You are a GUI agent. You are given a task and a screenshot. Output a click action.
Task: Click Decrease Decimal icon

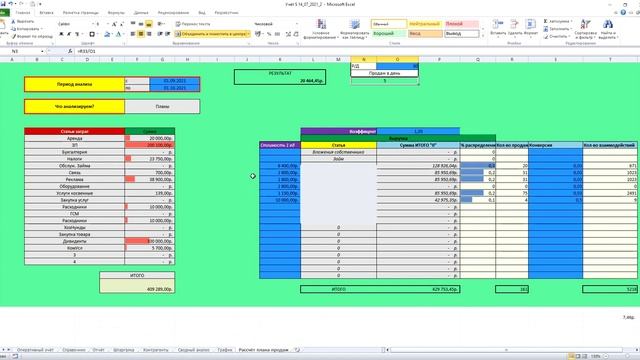(296, 34)
